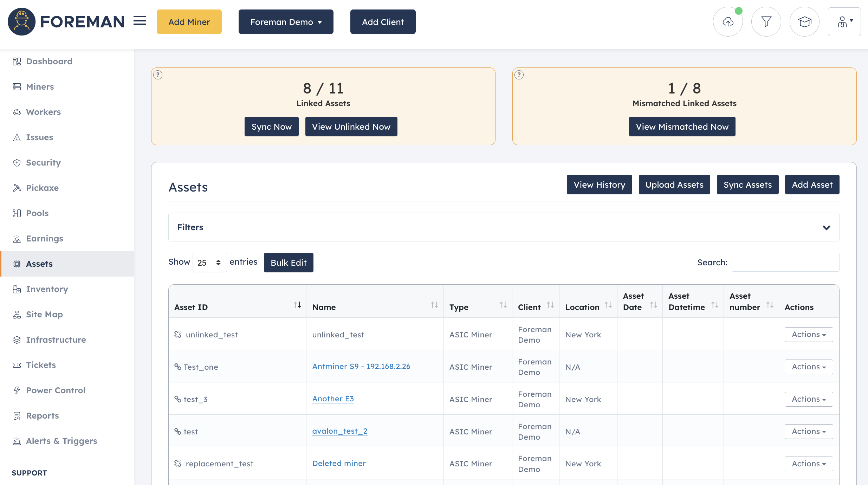868x485 pixels.
Task: Open Inventory in the sidebar
Action: [x=67, y=289]
